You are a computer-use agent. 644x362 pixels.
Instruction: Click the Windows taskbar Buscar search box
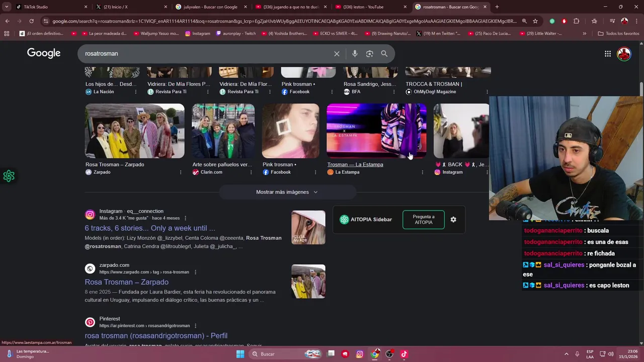286,354
